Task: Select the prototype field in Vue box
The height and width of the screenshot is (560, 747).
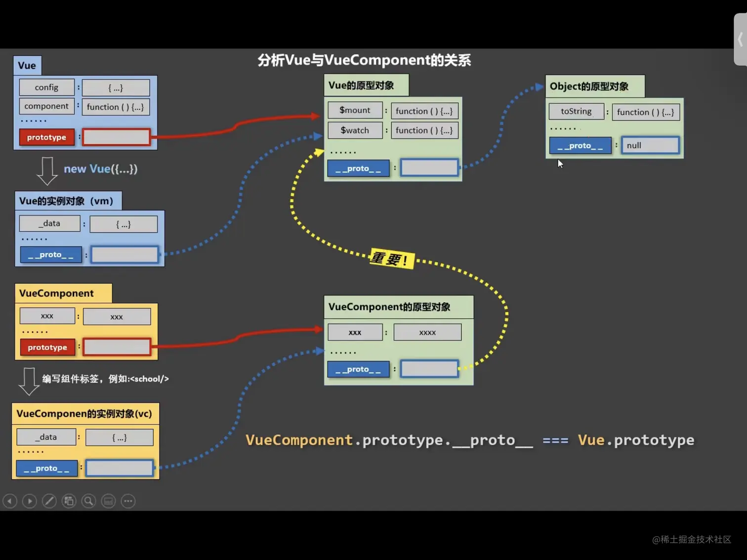Action: (x=46, y=137)
